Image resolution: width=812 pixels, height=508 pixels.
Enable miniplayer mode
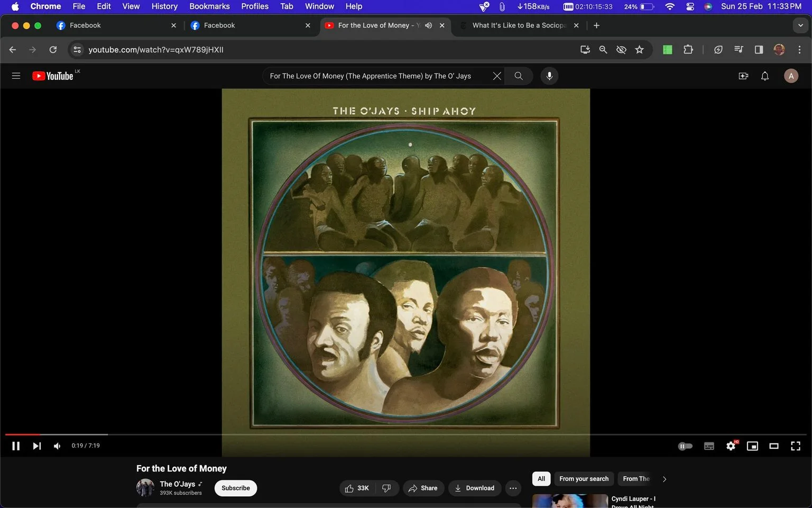point(752,446)
